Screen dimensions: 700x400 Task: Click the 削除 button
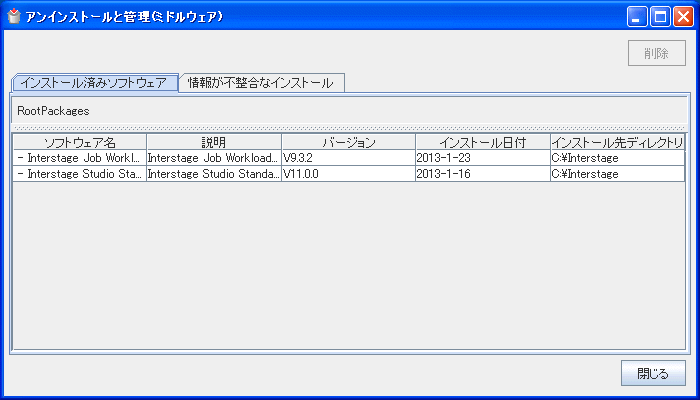(657, 53)
